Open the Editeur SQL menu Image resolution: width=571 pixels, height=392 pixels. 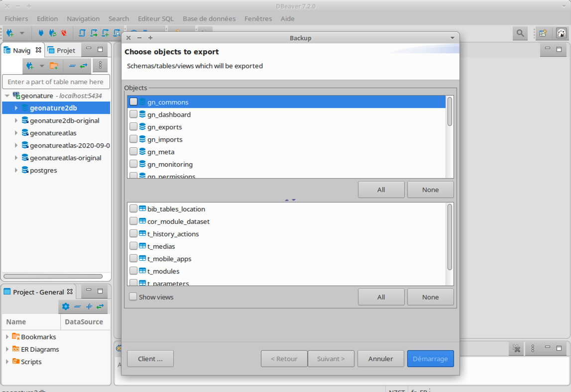tap(155, 18)
